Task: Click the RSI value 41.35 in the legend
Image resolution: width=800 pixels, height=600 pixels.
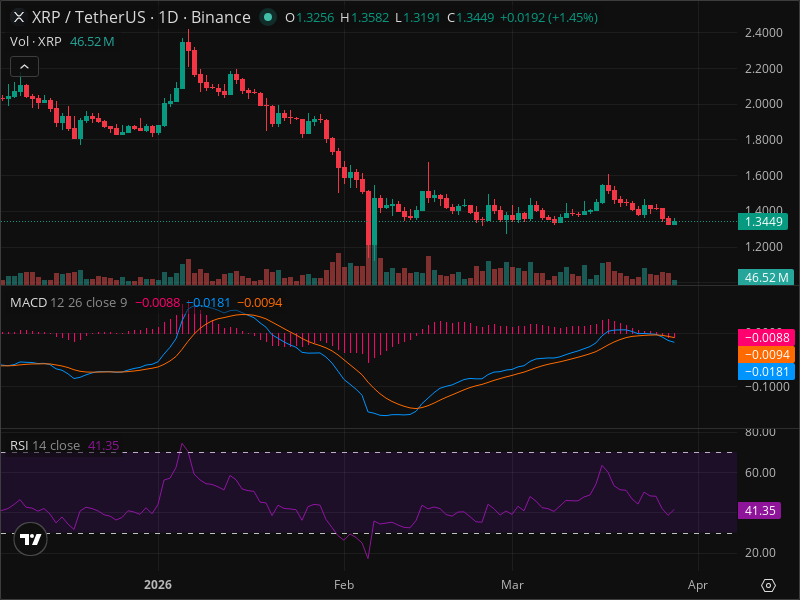Action: [x=104, y=445]
